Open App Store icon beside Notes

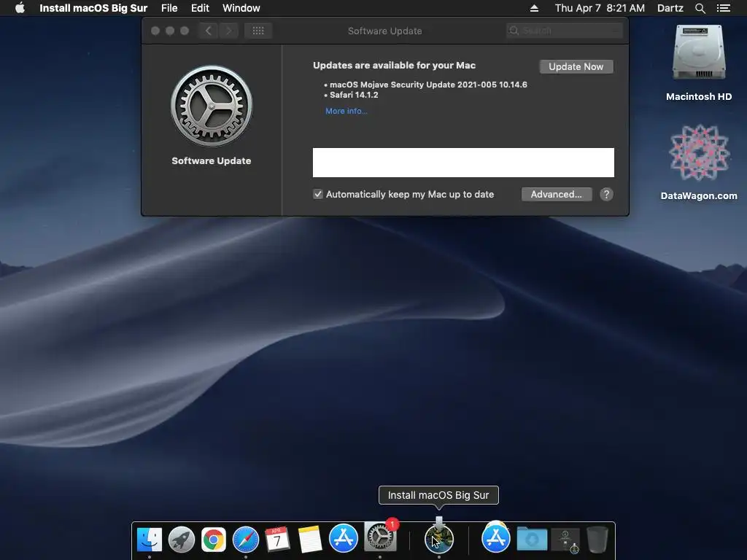[343, 538]
